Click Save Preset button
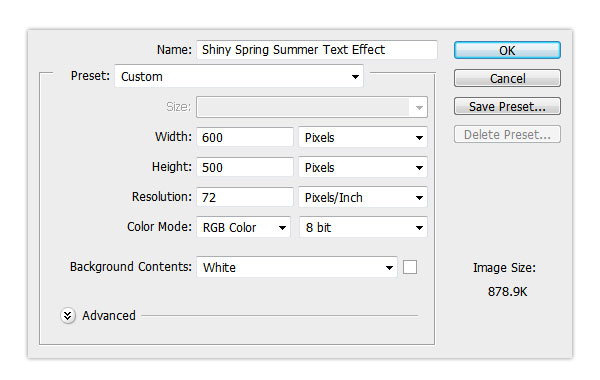Screen dimensions: 600x380 pos(507,106)
